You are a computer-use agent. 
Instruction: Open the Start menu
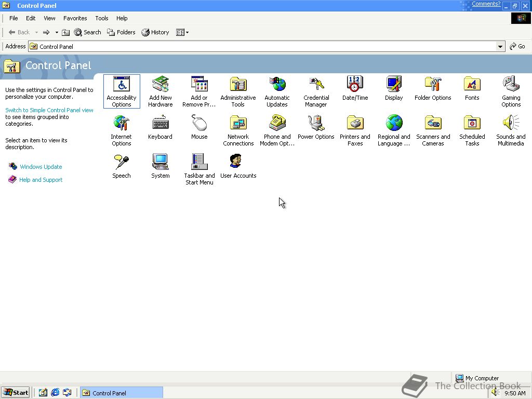coord(16,393)
